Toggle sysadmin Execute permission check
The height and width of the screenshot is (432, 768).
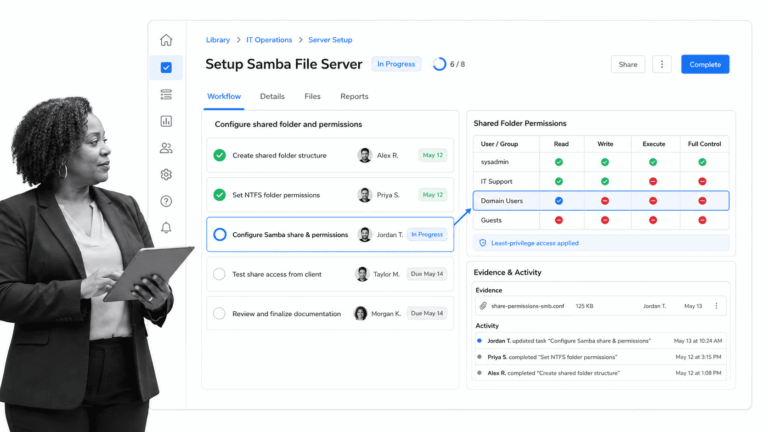point(653,162)
